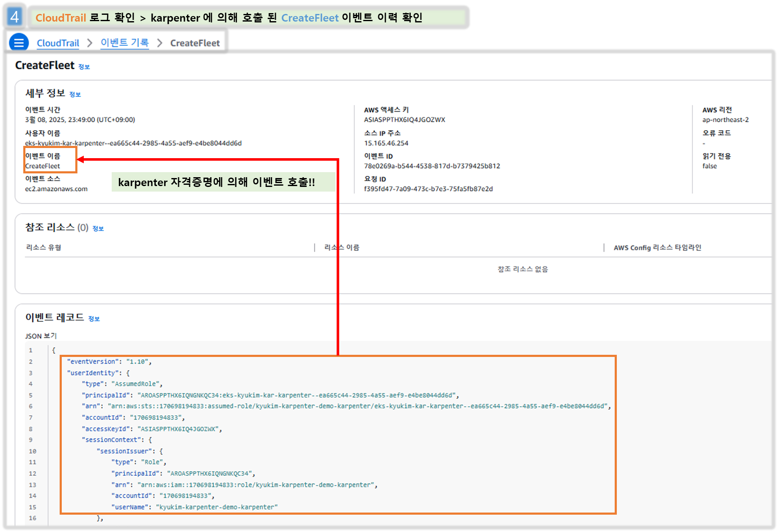
Task: Select the eks-kyukim-kar-karpenter user name value
Action: click(x=133, y=143)
